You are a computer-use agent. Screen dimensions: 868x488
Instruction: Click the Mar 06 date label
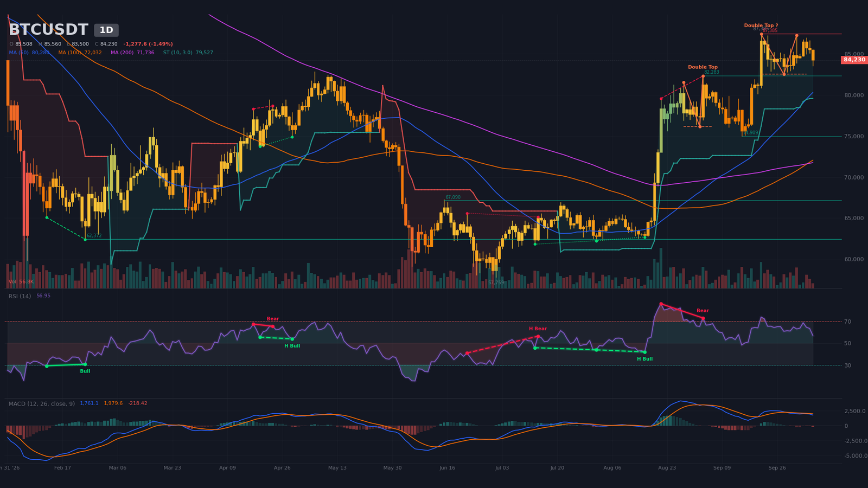pyautogui.click(x=118, y=467)
